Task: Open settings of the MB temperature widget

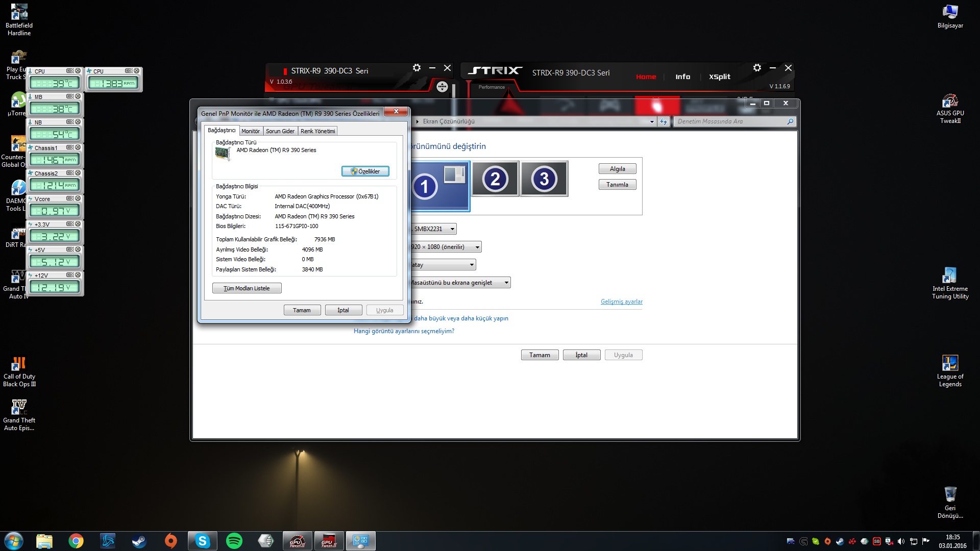Action: [70, 96]
